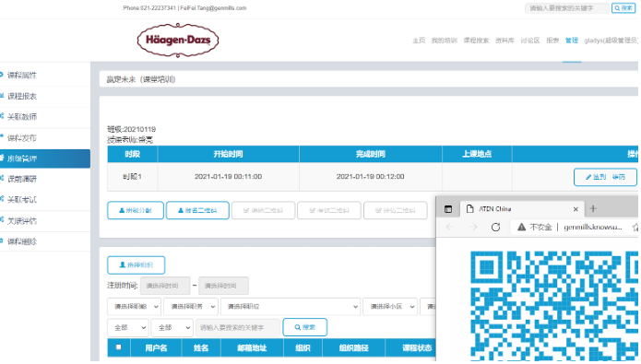
Task: Click the page icon on the ATEN China tab
Action: 470,209
